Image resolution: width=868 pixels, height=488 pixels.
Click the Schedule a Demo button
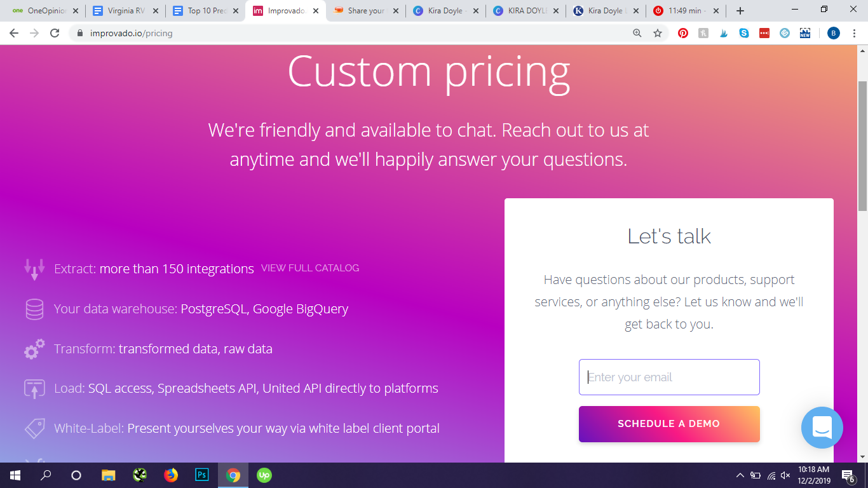[x=669, y=424]
